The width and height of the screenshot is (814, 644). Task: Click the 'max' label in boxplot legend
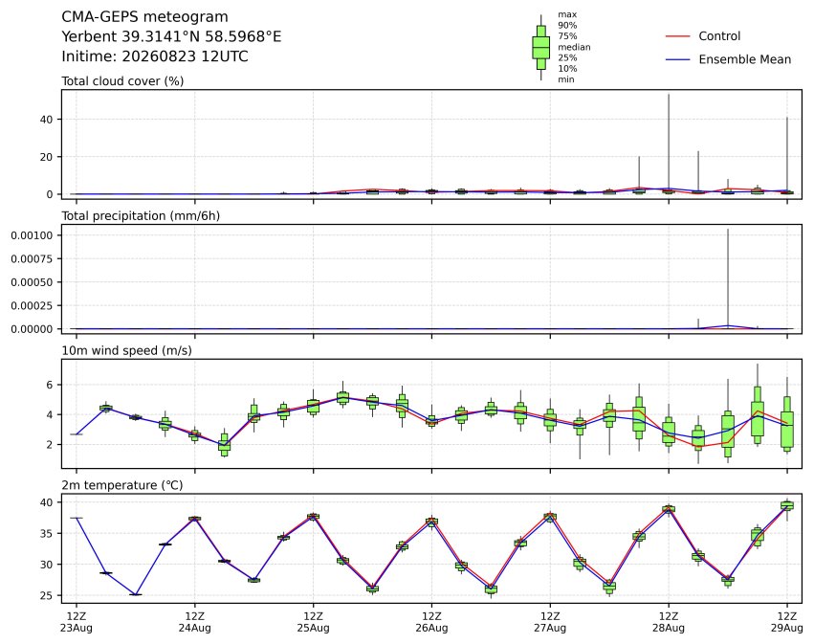[567, 14]
